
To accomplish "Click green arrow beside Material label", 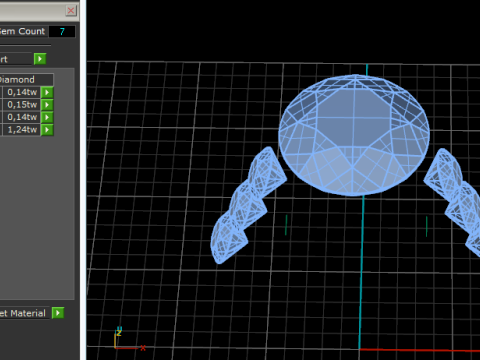I will pyautogui.click(x=58, y=313).
